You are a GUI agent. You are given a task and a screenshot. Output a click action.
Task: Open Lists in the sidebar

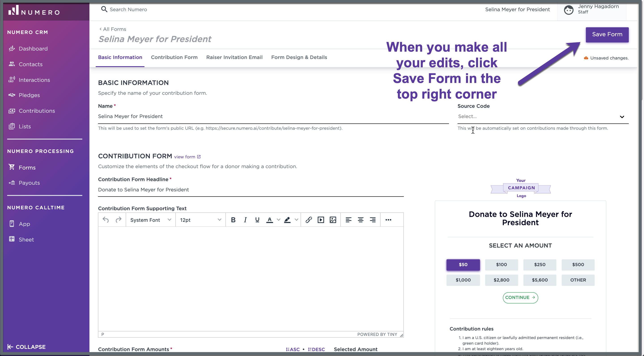coord(19,126)
